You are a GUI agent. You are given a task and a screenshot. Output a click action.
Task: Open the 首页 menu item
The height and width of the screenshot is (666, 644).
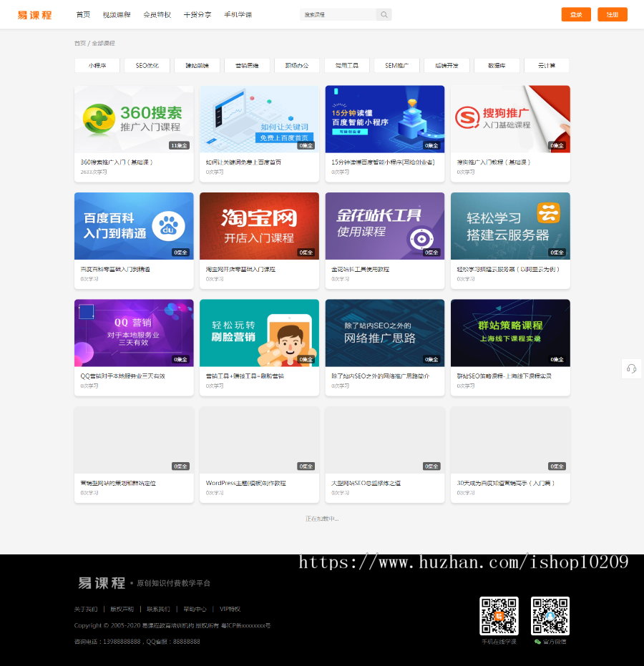(83, 15)
